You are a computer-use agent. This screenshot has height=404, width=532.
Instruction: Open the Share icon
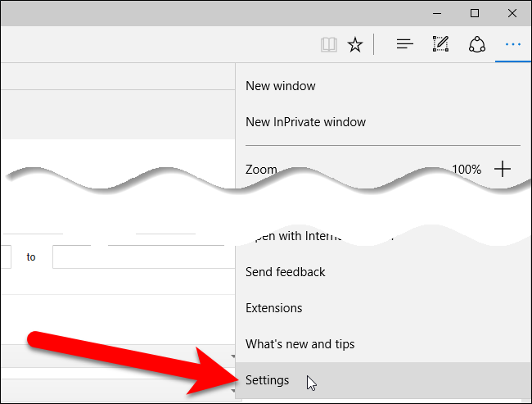click(476, 44)
